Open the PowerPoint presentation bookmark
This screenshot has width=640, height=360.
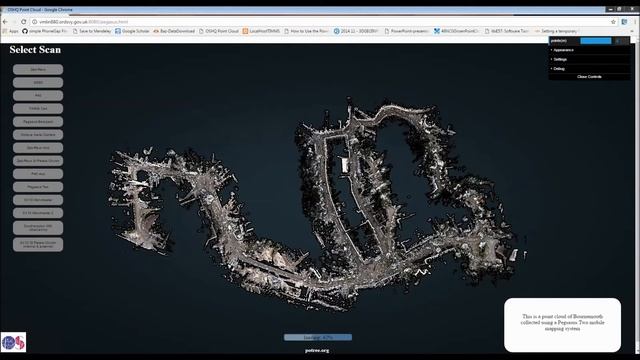pyautogui.click(x=406, y=31)
